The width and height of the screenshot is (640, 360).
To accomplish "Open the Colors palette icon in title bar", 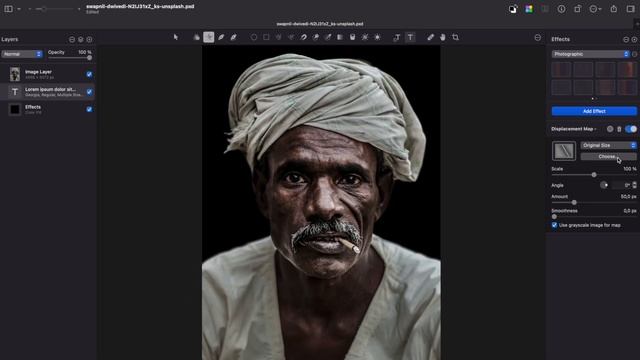I will [x=529, y=9].
